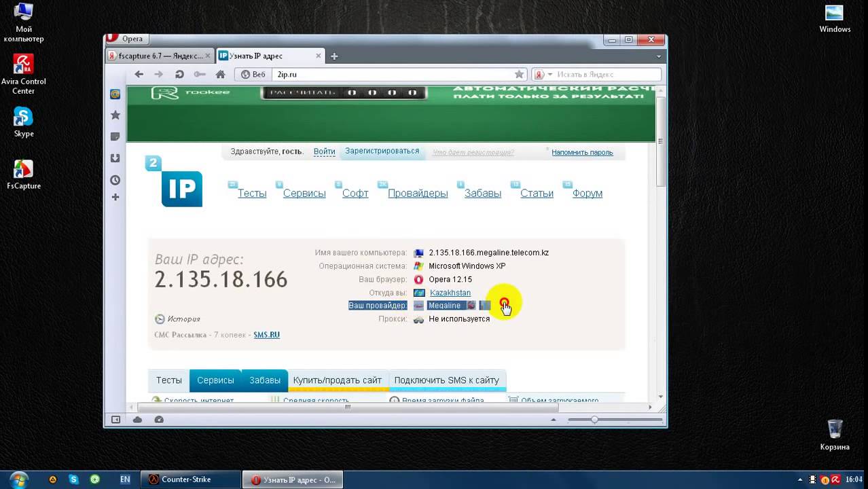Open the Bookmarks star panel in sidebar
This screenshot has width=868, height=489.
click(x=115, y=115)
